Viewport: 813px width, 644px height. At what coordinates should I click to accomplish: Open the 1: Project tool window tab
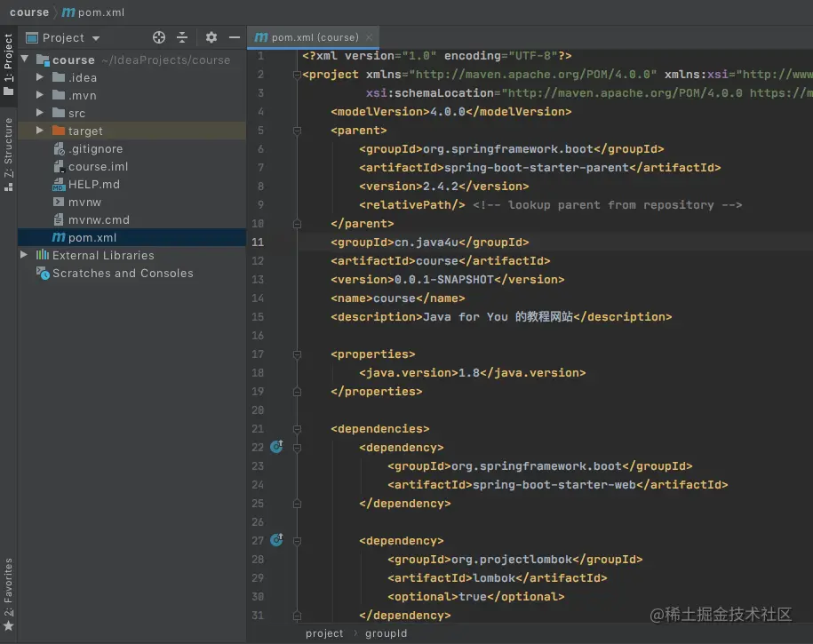pos(8,64)
